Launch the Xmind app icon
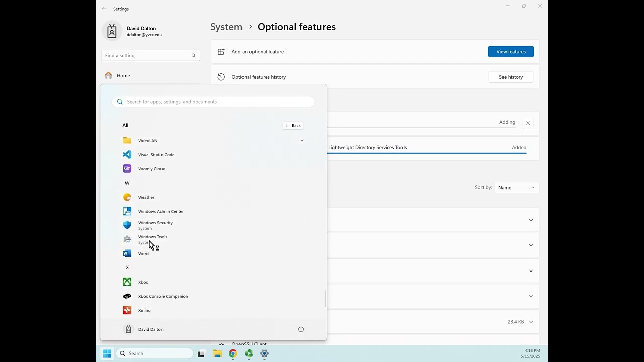Viewport: 644px width, 362px height. [x=127, y=310]
